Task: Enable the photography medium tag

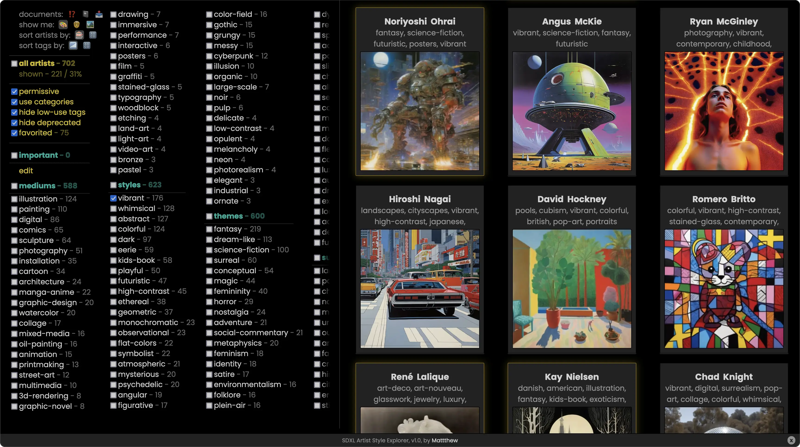Action: point(14,251)
